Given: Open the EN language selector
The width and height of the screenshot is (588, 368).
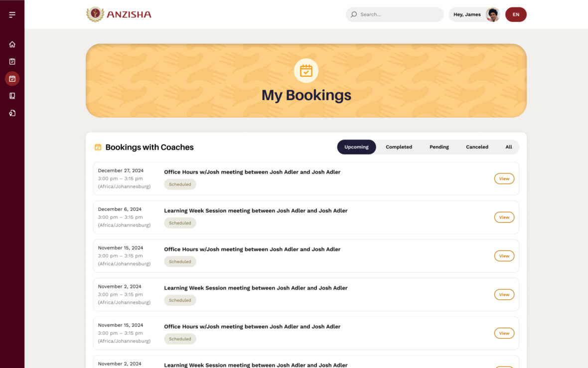Looking at the screenshot, I should (x=516, y=14).
